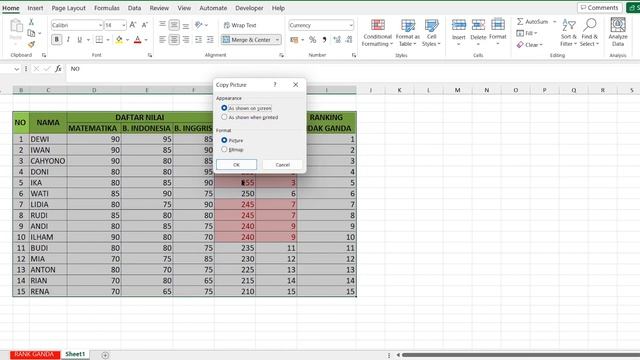This screenshot has width=640, height=360.
Task: Click the Decrease Decimal icon
Action: click(349, 40)
